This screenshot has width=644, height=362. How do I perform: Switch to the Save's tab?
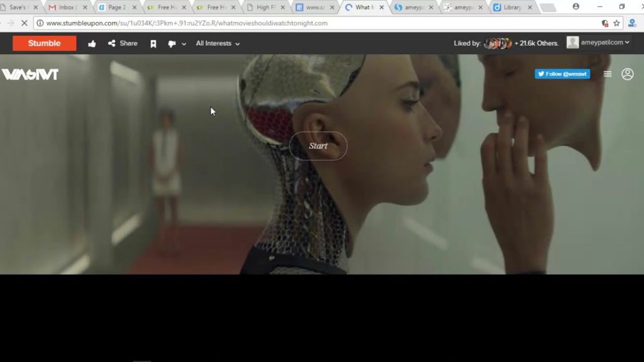point(18,8)
